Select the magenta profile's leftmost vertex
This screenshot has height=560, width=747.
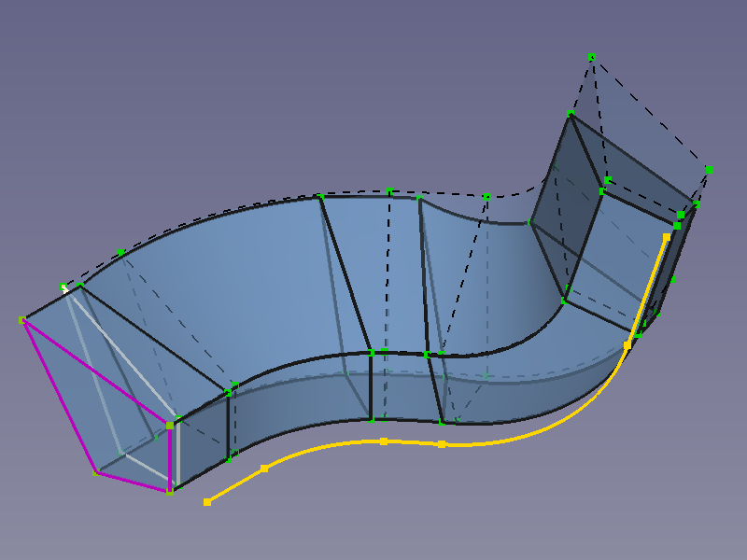22,320
